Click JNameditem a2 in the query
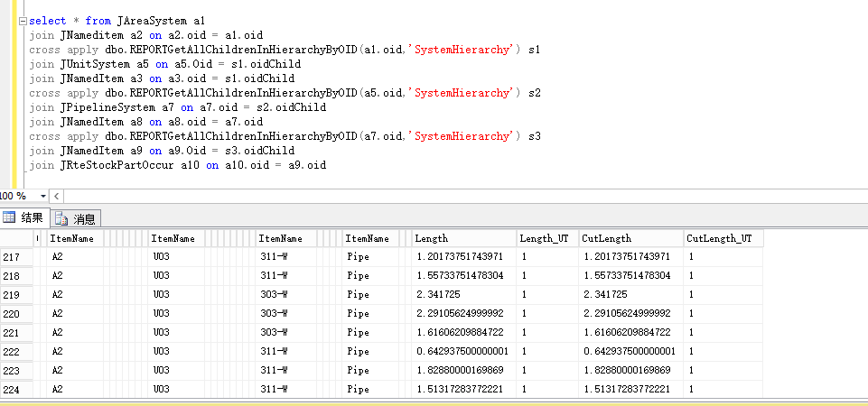Screen dimensions: 868x406 click(x=101, y=35)
